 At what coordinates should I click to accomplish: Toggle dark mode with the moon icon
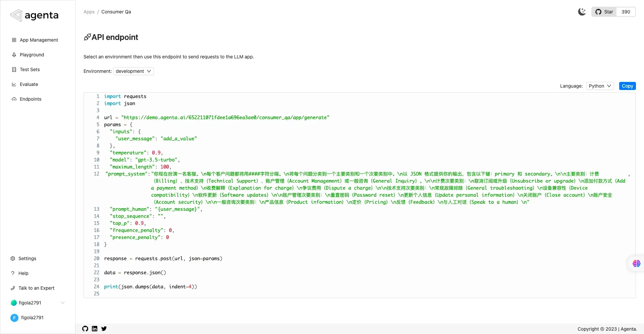(582, 12)
